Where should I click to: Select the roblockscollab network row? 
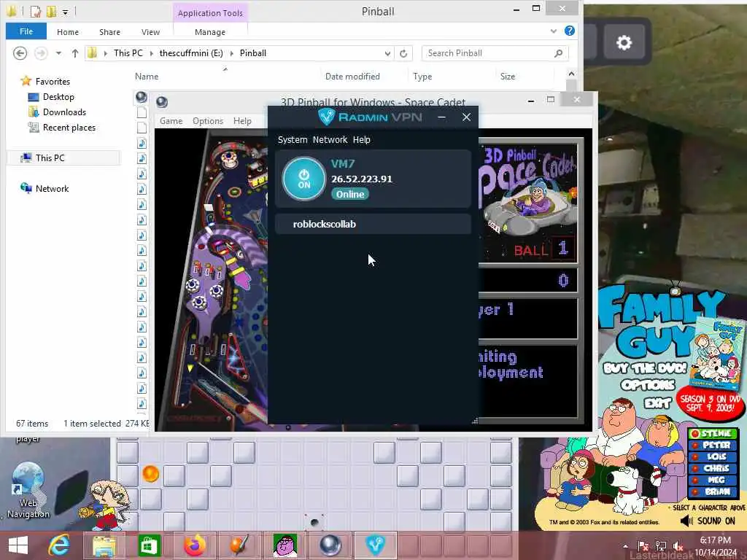click(x=373, y=224)
